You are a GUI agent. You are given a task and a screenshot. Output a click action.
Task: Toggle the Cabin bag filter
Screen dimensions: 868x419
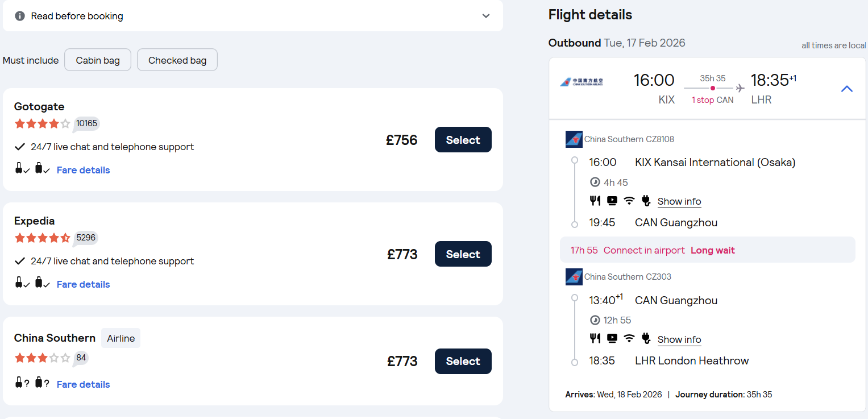[98, 60]
